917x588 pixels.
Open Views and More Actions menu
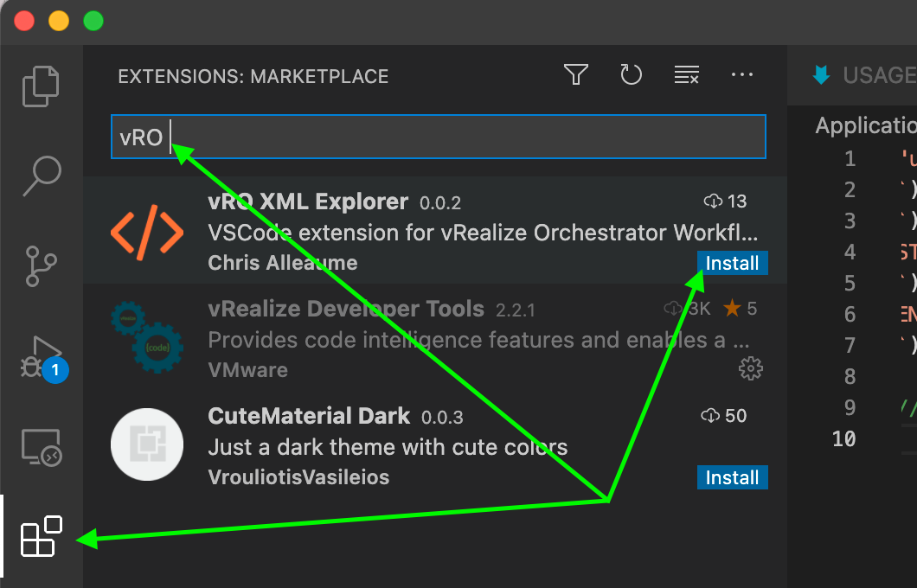(x=742, y=75)
